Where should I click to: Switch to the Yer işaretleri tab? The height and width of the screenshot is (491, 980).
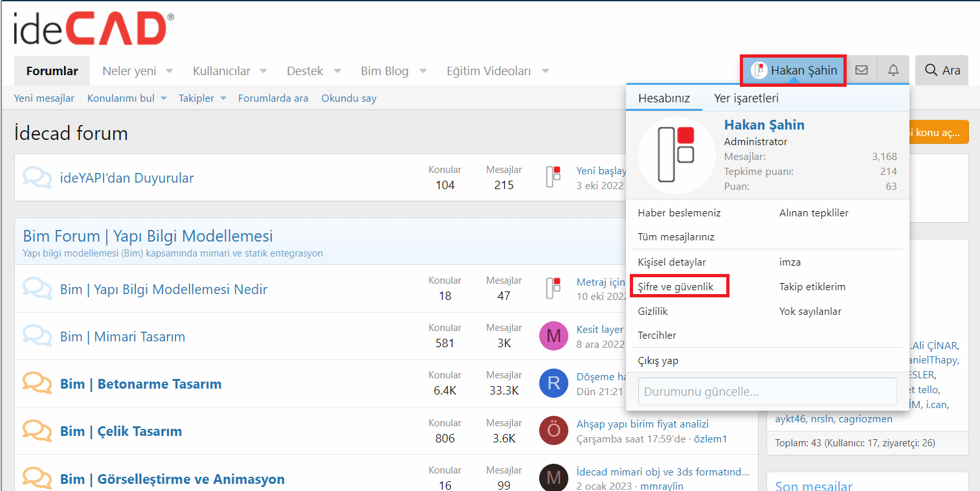point(746,98)
